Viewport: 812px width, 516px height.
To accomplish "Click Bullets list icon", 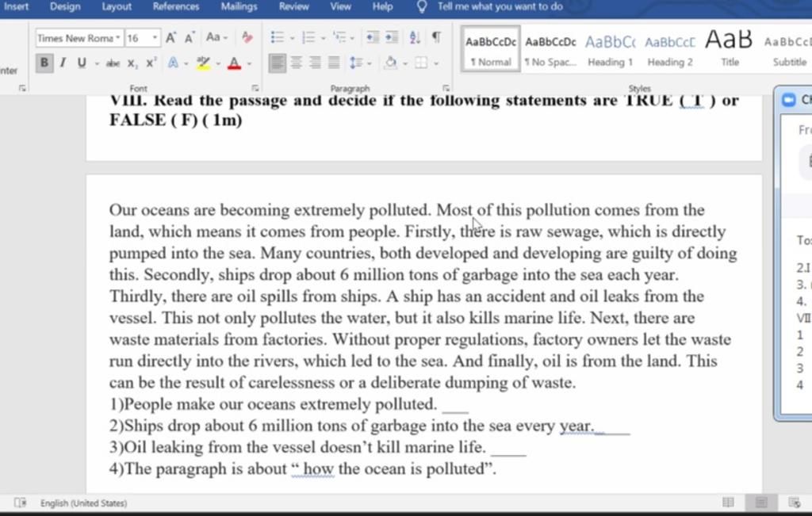I will point(277,37).
